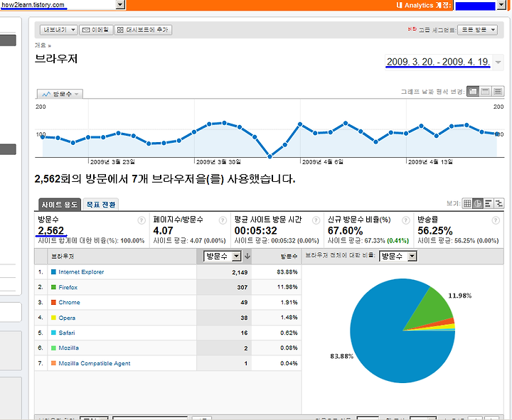The image size is (512, 420).
Task: Open the 내보내기 export dropdown
Action: click(x=58, y=30)
